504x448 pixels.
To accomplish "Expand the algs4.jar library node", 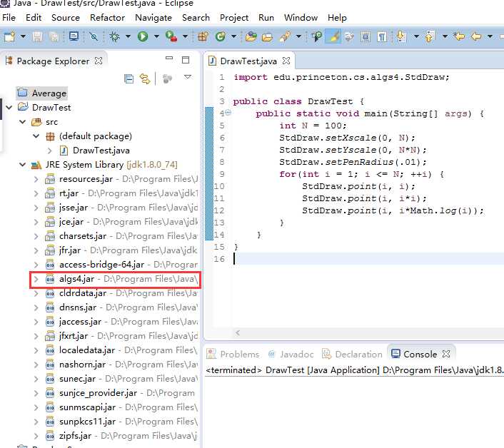I will click(x=36, y=279).
